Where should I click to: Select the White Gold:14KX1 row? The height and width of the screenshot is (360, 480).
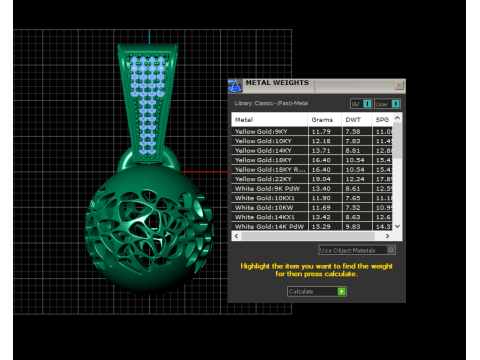[x=312, y=217]
